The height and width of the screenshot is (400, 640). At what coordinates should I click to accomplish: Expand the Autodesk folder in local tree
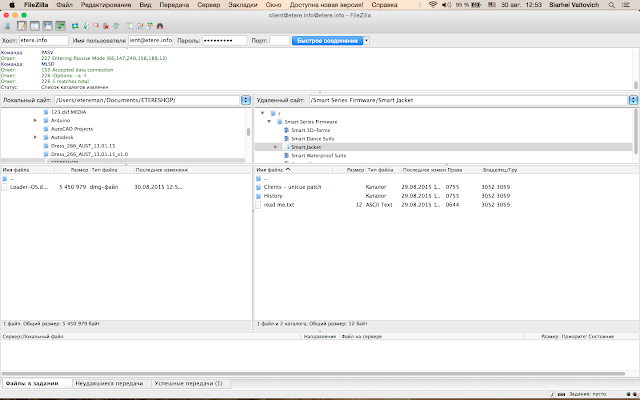pos(36,137)
